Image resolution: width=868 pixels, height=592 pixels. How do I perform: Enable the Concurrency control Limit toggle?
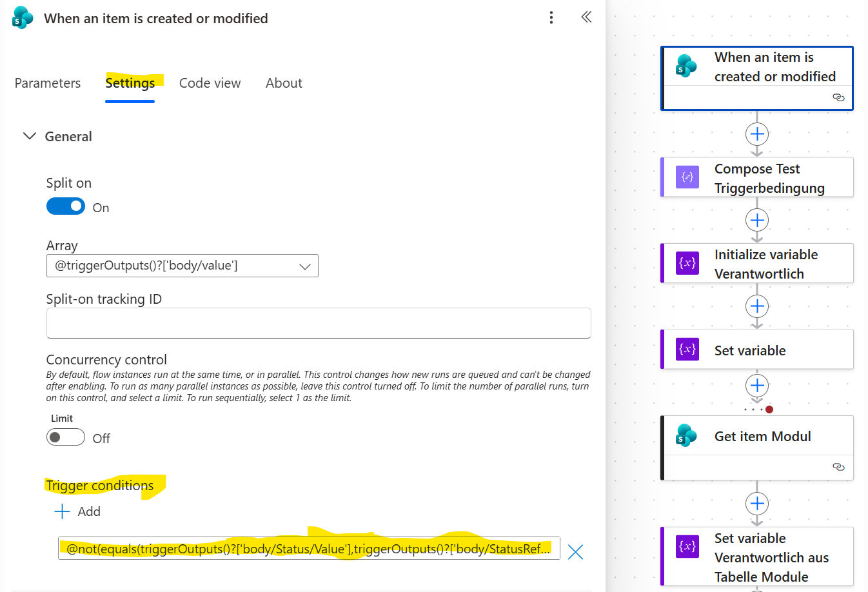(x=66, y=437)
